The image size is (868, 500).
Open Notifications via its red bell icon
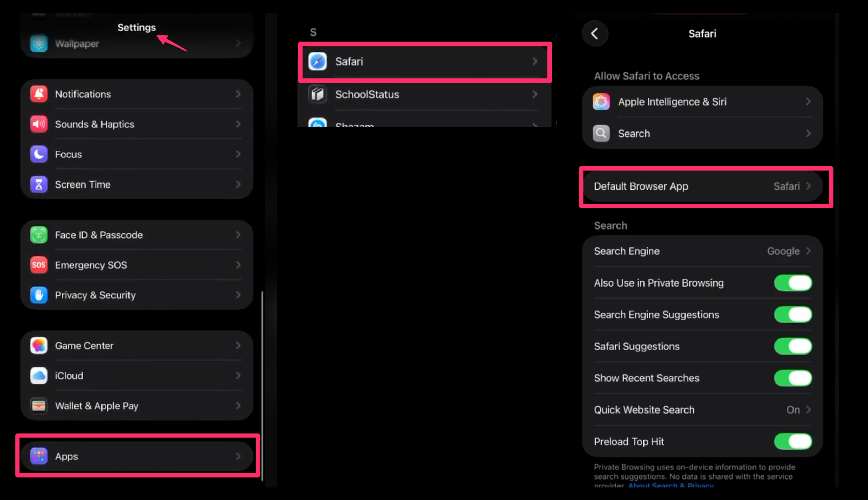tap(39, 94)
